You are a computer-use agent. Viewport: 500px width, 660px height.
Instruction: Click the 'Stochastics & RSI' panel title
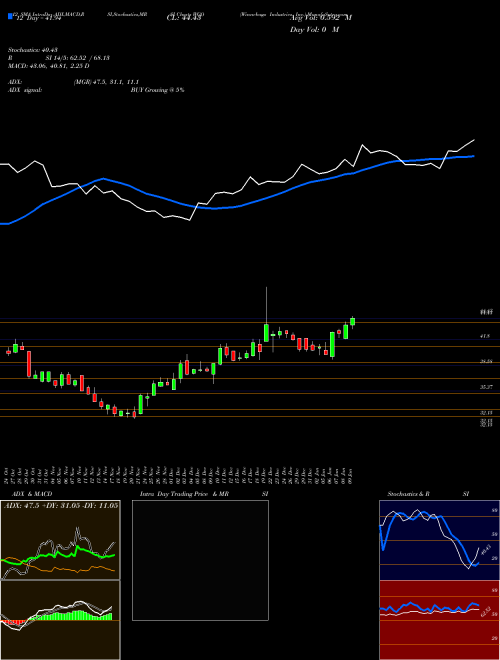428,494
